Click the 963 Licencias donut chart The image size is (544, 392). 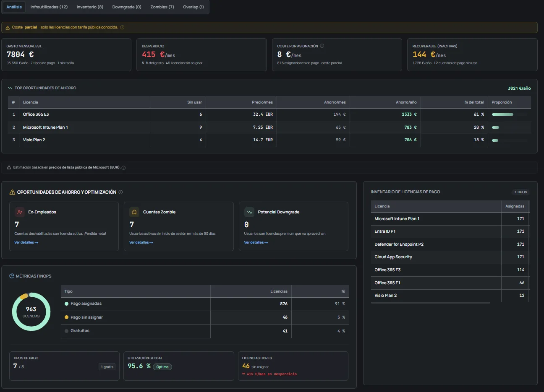click(x=31, y=312)
